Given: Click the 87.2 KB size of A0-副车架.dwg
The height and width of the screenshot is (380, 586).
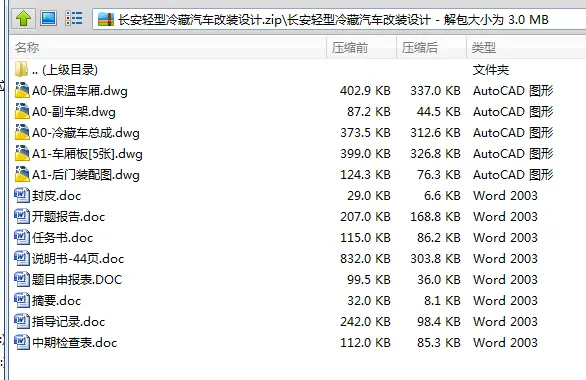Looking at the screenshot, I should pyautogui.click(x=369, y=112).
